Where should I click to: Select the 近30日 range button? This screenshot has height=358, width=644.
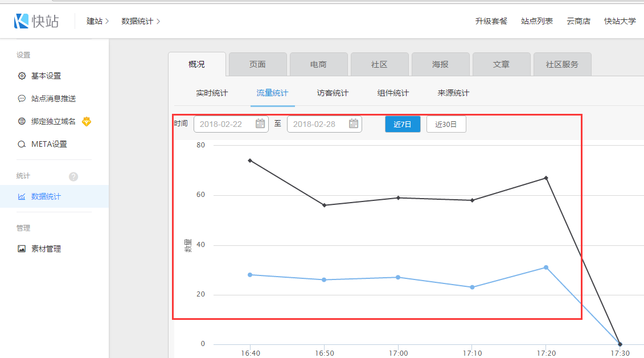446,124
